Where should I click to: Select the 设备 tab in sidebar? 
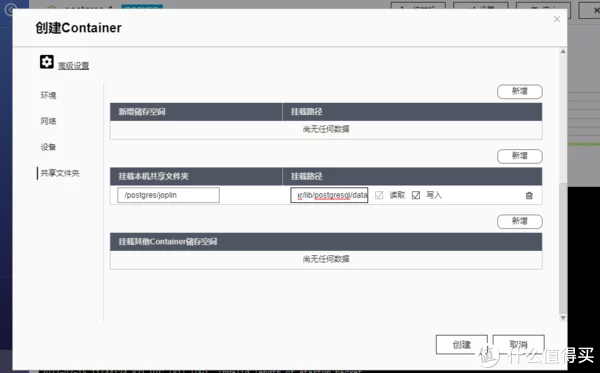49,147
